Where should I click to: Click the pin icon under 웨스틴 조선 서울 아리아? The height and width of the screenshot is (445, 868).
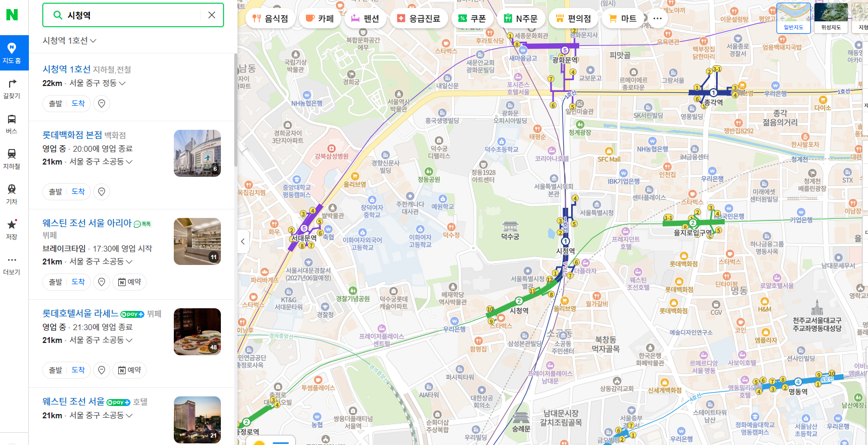point(102,282)
